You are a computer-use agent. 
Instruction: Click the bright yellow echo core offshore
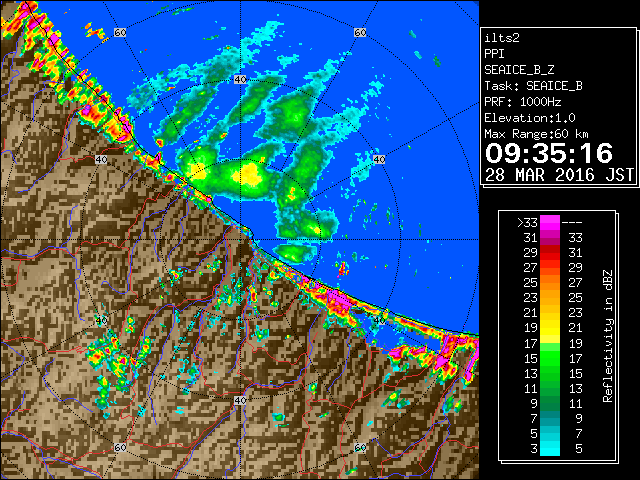pos(247,174)
